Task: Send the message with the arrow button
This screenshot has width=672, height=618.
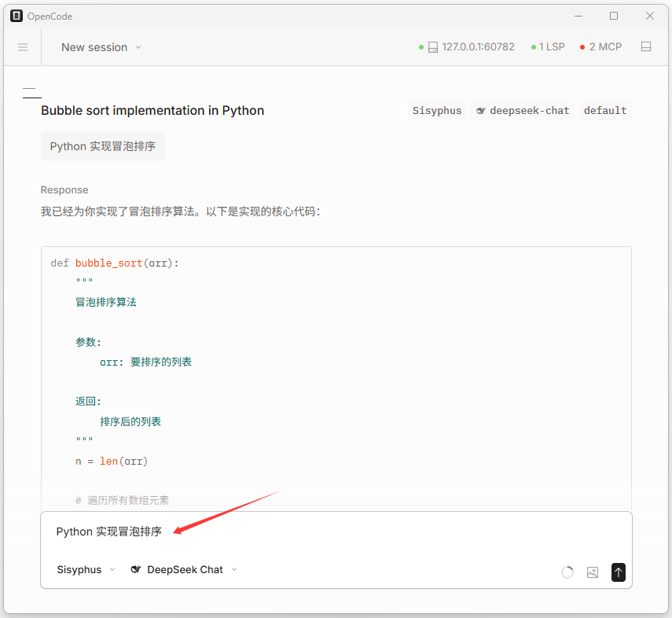Action: (619, 572)
